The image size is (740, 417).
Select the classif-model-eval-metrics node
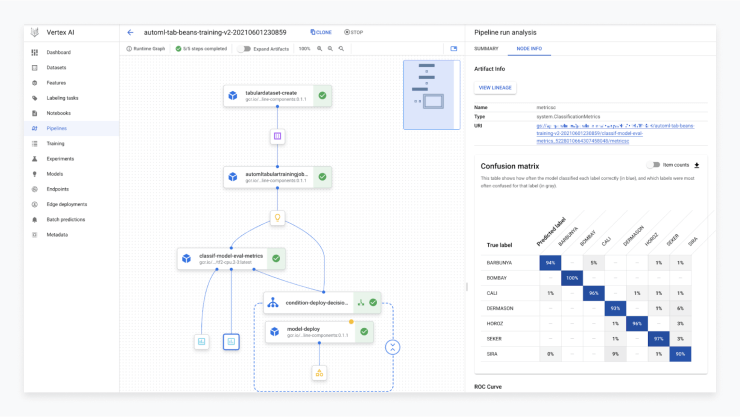tap(231, 259)
